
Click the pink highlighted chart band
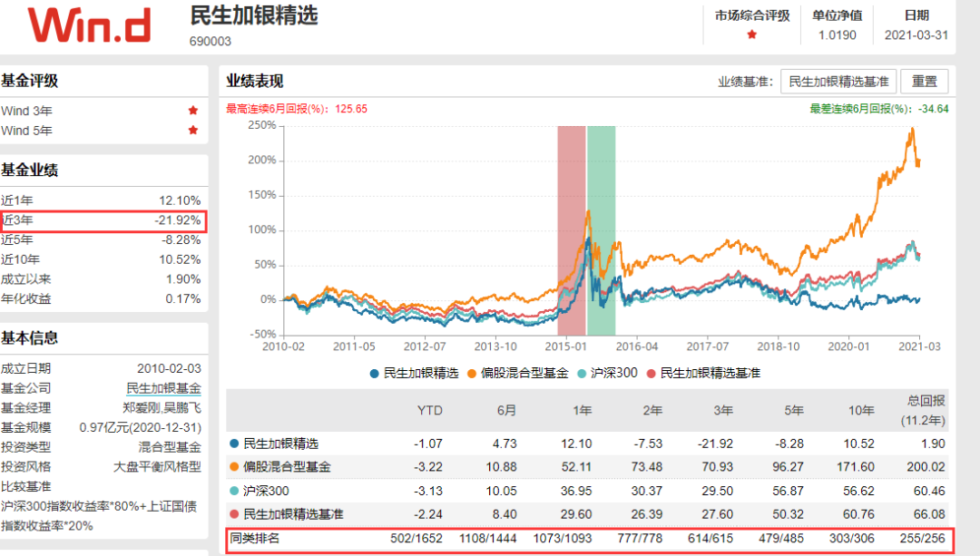click(572, 230)
